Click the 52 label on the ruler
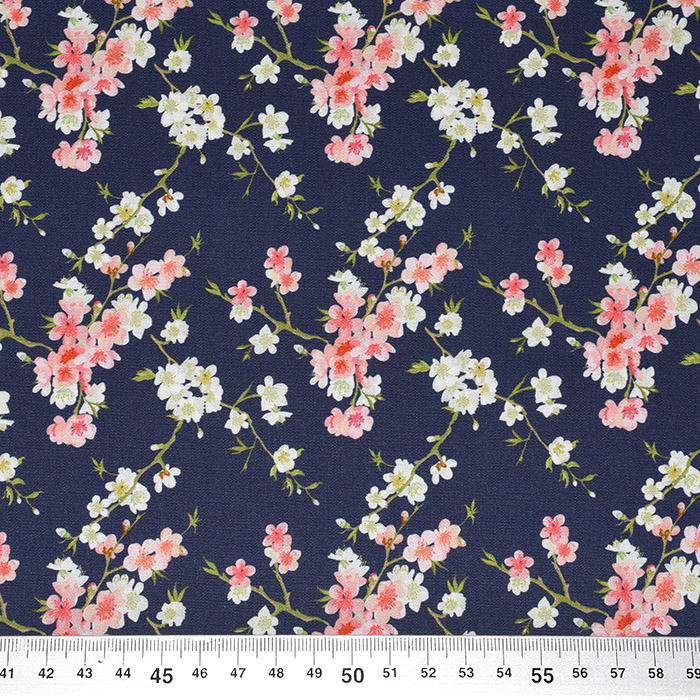 pyautogui.click(x=428, y=675)
